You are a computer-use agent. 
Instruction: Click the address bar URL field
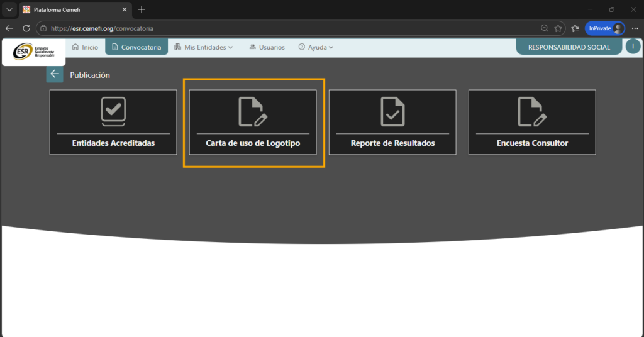pyautogui.click(x=283, y=28)
